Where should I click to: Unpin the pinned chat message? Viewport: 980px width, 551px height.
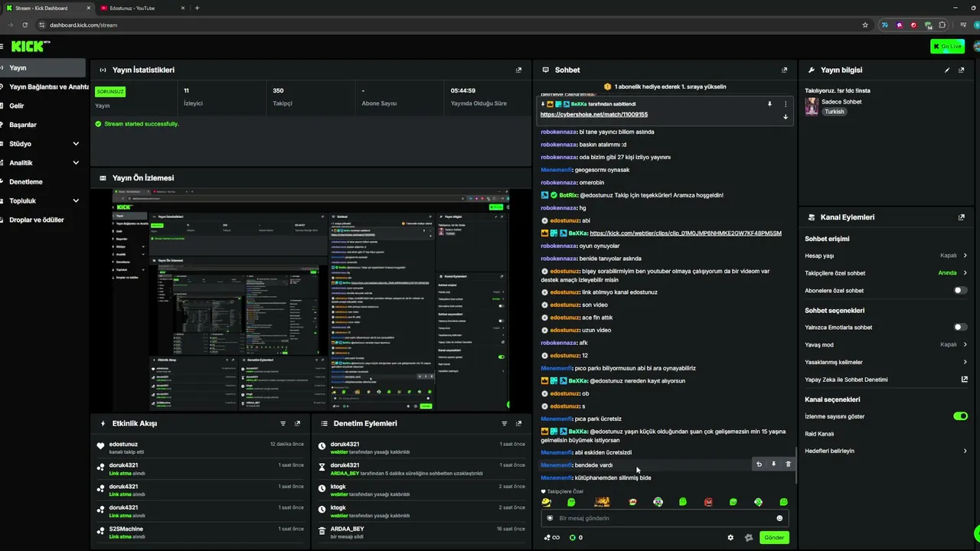coord(769,104)
